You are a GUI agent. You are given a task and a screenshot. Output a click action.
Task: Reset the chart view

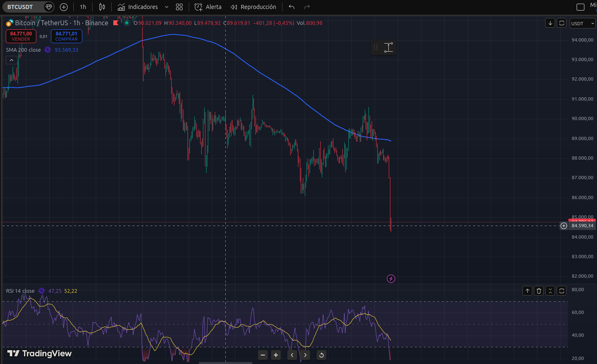[321, 355]
